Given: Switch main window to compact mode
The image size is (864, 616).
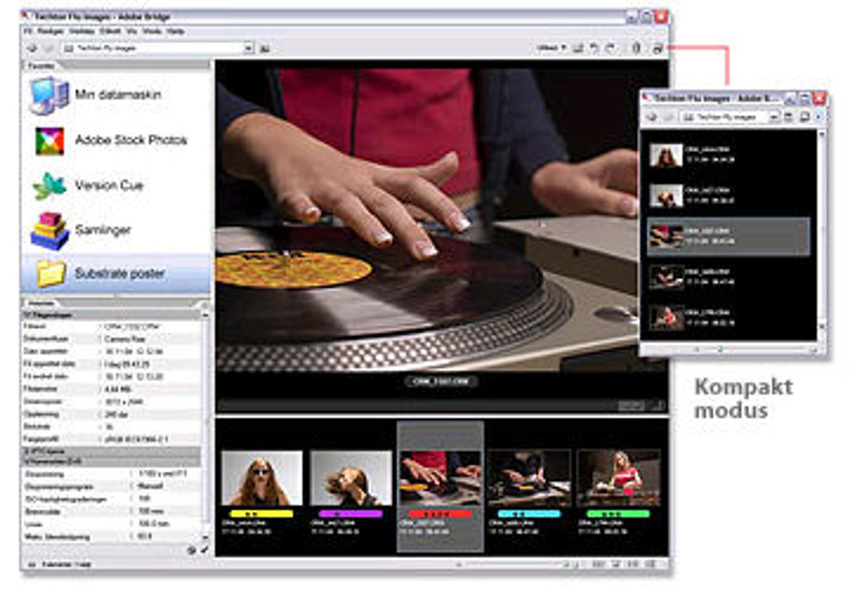Looking at the screenshot, I should (x=658, y=48).
